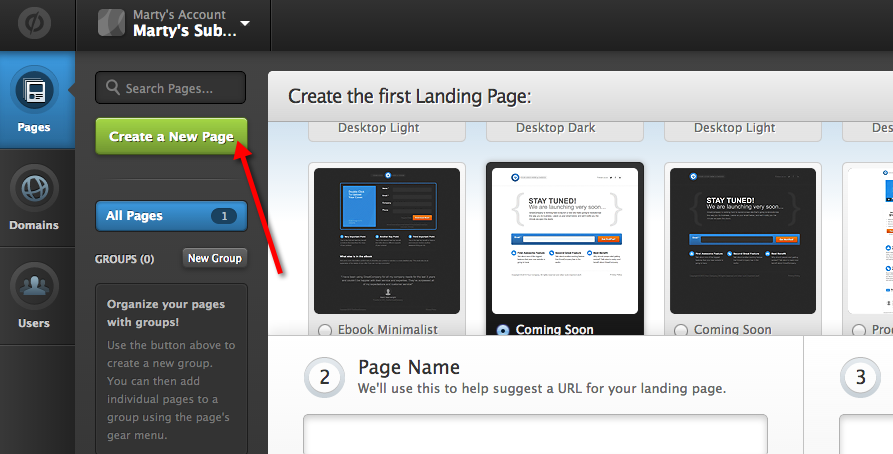Open the Domains globe icon
Screen dimensions: 893x454
pos(36,189)
